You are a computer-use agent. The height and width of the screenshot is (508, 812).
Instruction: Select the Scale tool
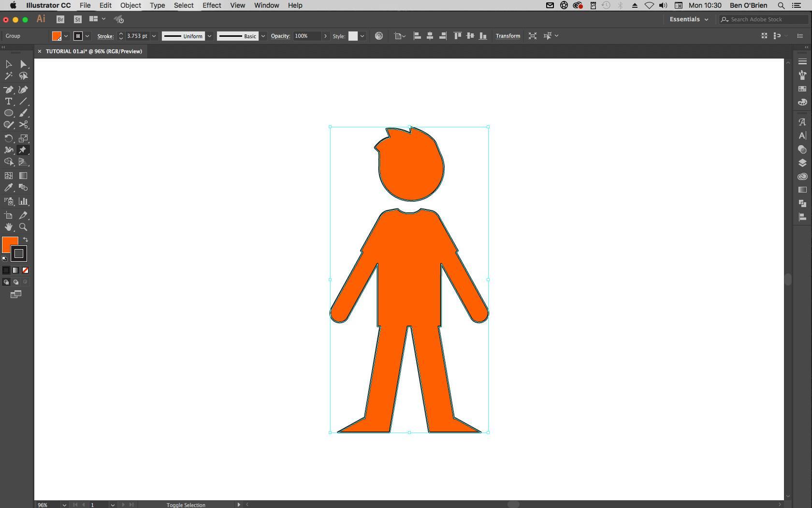coord(23,138)
